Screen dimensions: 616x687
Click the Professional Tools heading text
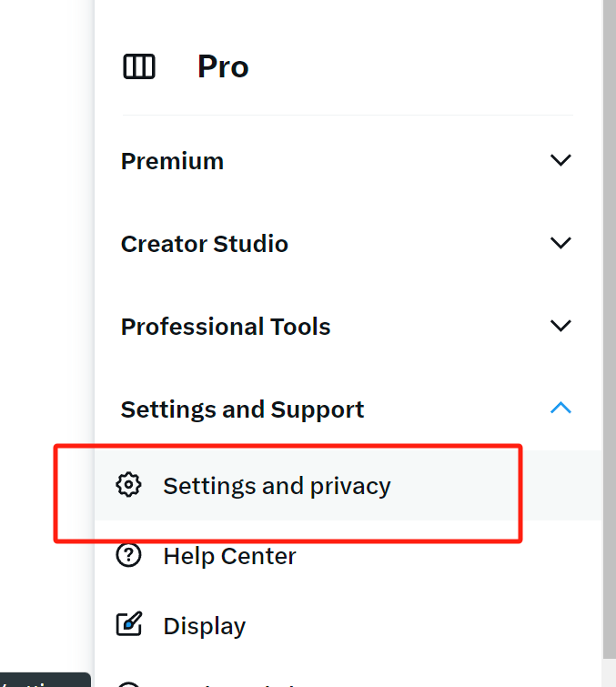coord(226,327)
